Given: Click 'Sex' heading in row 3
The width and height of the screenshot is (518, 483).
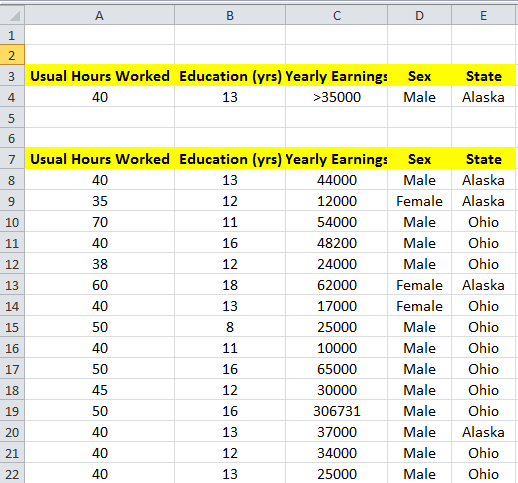Looking at the screenshot, I should [419, 76].
